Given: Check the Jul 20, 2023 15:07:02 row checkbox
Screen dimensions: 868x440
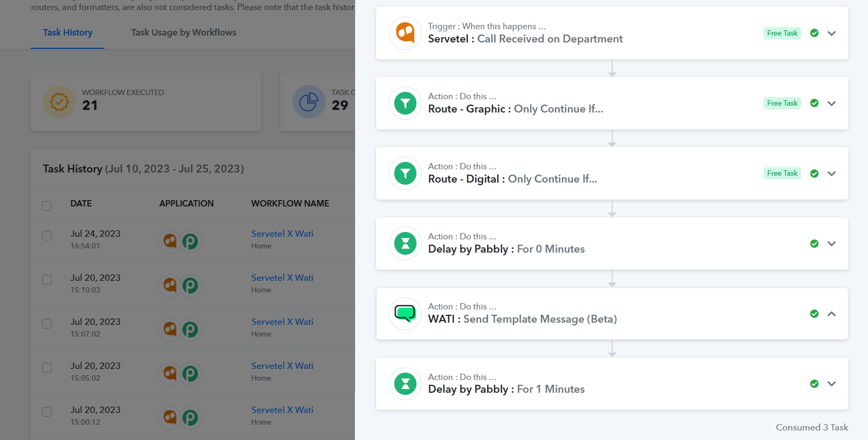Looking at the screenshot, I should tap(47, 323).
